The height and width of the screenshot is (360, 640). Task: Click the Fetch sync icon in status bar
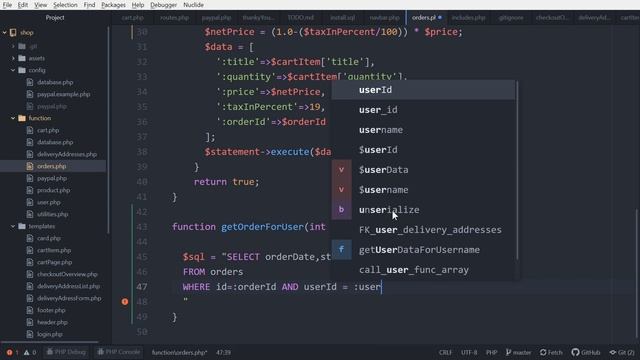(x=543, y=352)
